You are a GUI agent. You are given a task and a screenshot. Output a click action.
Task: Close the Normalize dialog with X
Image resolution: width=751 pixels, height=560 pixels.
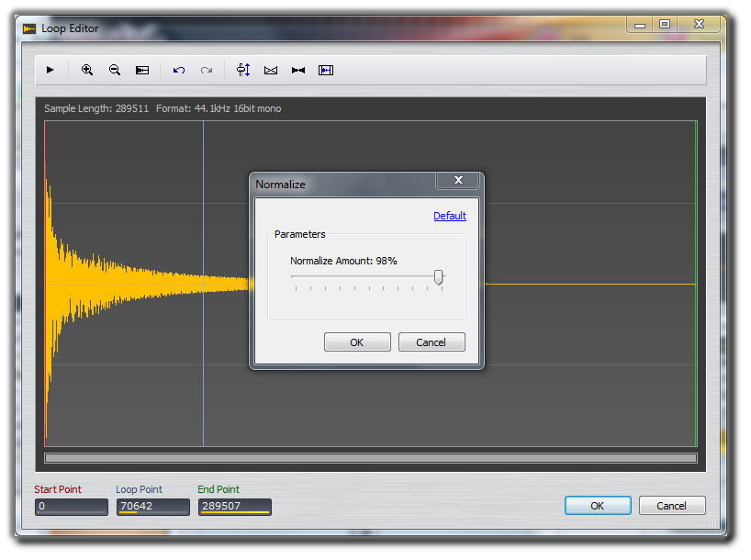click(x=458, y=180)
